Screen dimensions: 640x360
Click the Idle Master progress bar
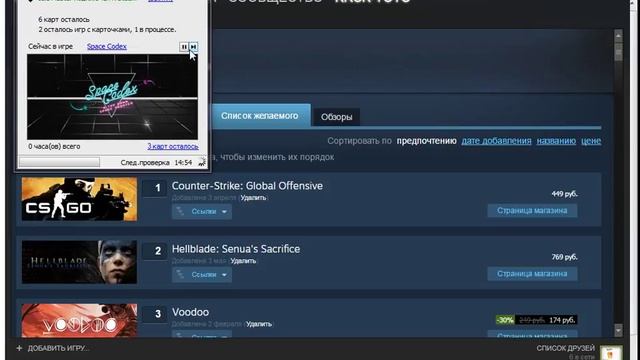(59, 162)
